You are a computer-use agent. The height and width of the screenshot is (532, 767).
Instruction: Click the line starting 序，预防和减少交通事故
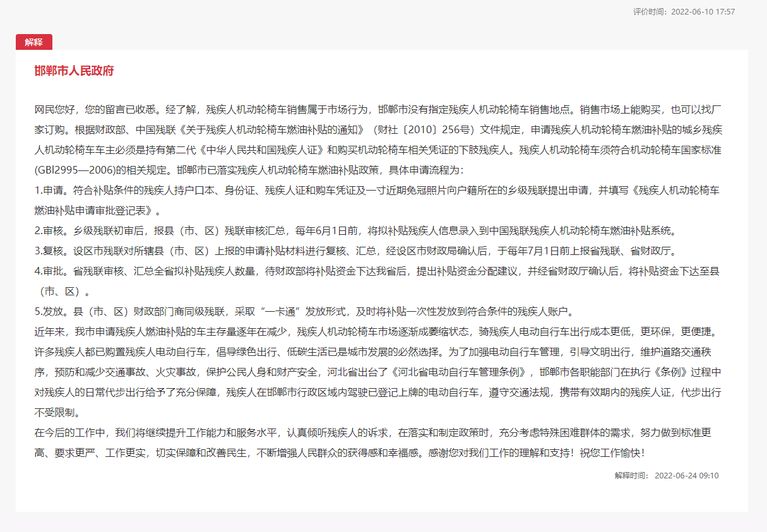pos(378,372)
